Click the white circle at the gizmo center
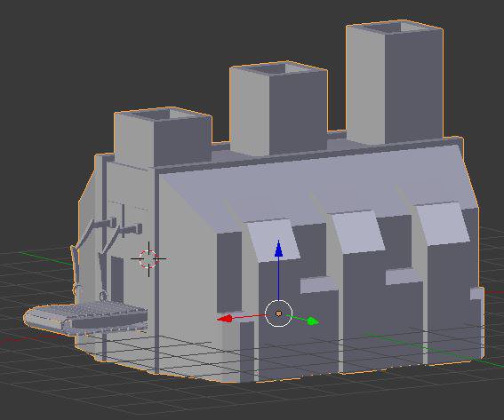The image size is (504, 420). [x=279, y=313]
